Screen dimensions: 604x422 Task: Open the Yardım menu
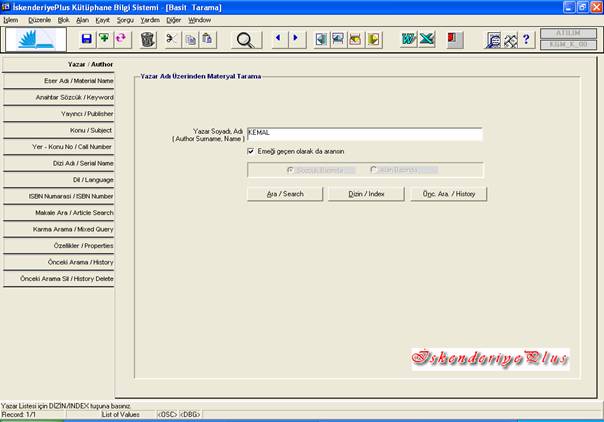pos(150,20)
